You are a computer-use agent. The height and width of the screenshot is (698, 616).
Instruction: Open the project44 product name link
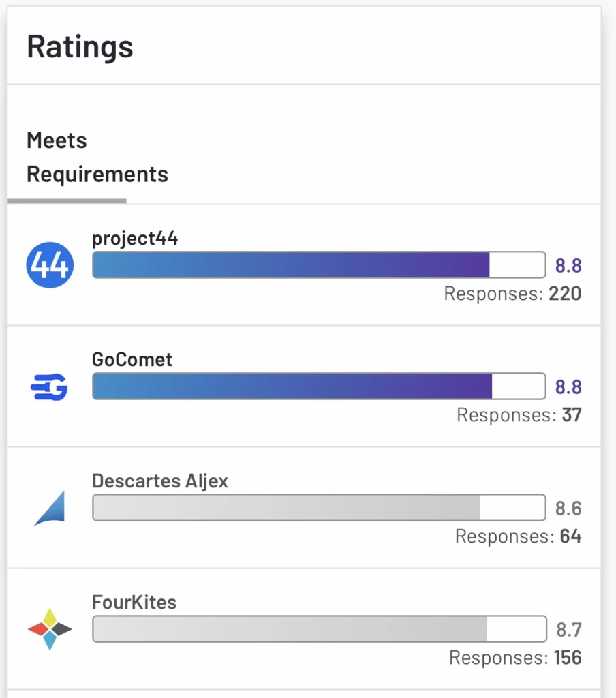[x=135, y=238]
